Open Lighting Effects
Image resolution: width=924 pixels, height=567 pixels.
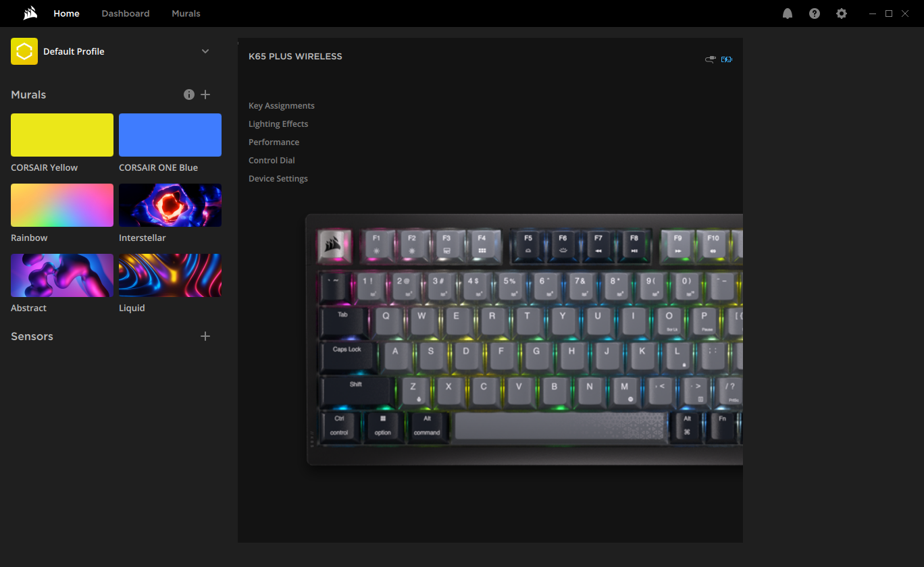click(278, 124)
